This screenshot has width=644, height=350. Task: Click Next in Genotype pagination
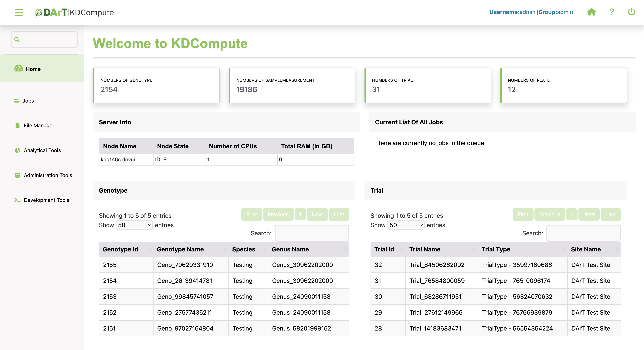(x=317, y=214)
